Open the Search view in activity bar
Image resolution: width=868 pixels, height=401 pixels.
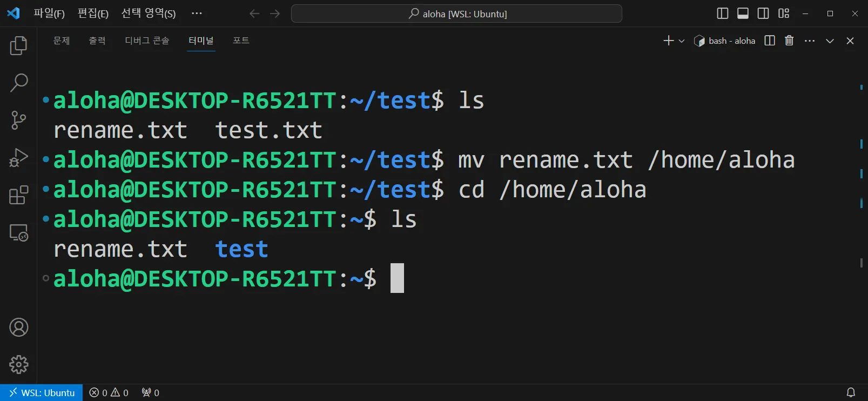click(18, 83)
